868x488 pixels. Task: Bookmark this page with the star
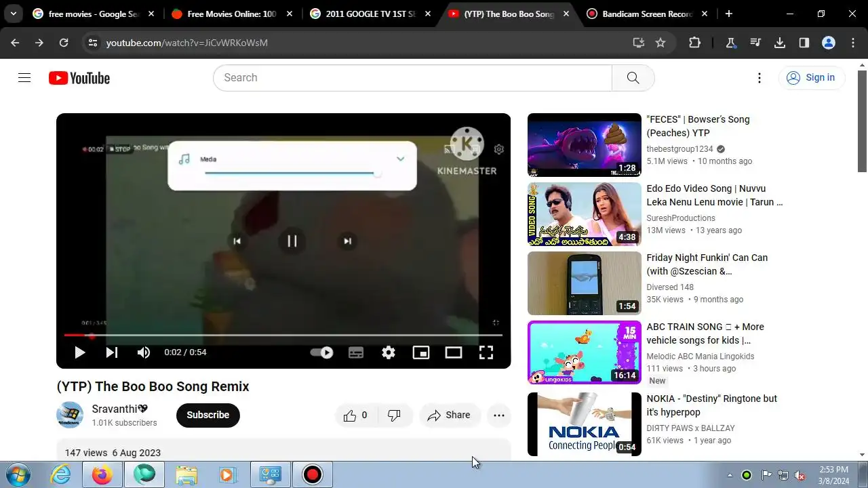[660, 43]
